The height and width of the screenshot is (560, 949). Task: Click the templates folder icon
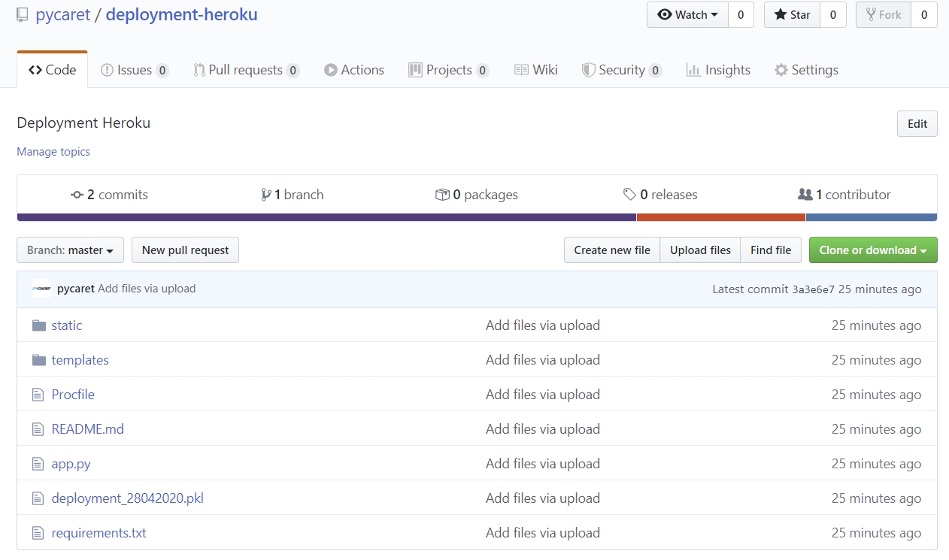39,360
